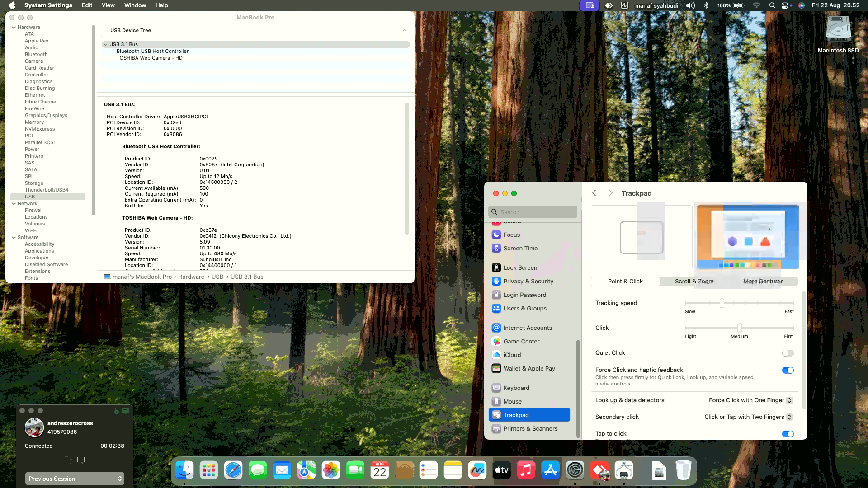Select TOSHIBA Web Camera - HD tree row

[x=150, y=58]
